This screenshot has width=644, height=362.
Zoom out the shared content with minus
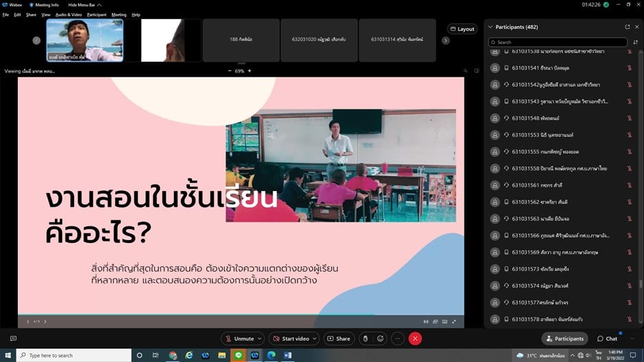pyautogui.click(x=230, y=71)
